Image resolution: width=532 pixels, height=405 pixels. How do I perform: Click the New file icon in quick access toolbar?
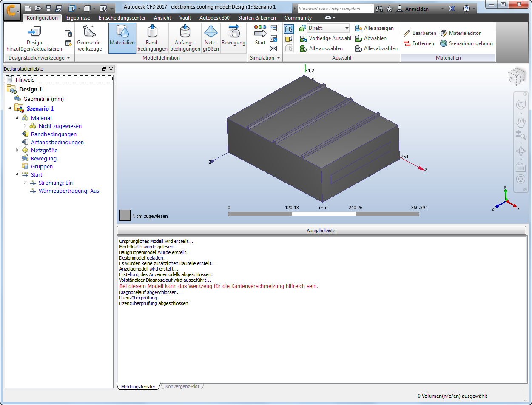coord(28,8)
